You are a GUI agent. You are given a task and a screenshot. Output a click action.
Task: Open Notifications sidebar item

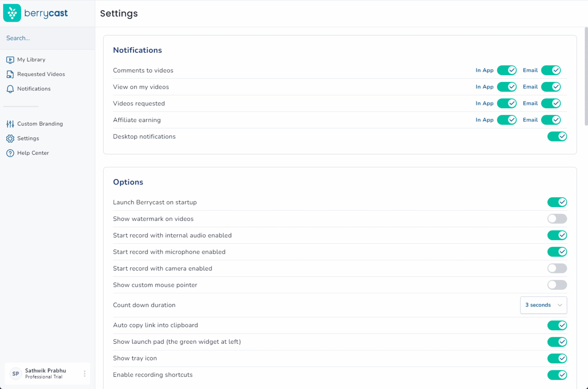coord(34,89)
